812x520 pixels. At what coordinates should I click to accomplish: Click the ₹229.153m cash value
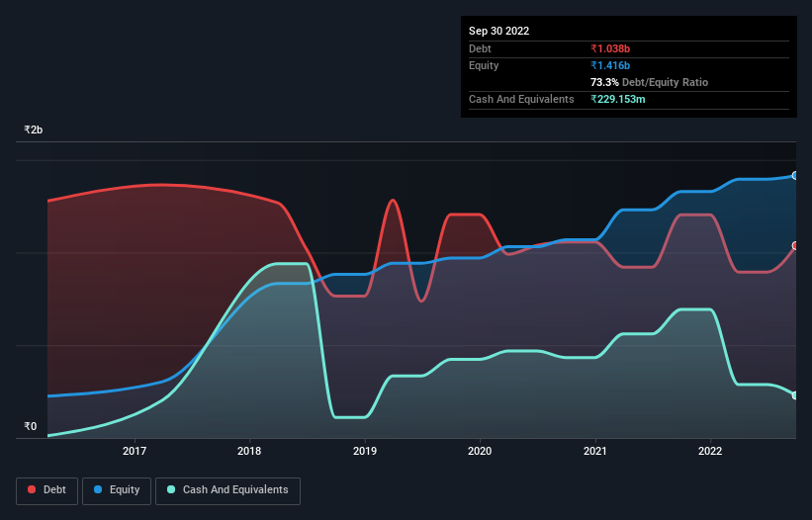[x=618, y=99]
